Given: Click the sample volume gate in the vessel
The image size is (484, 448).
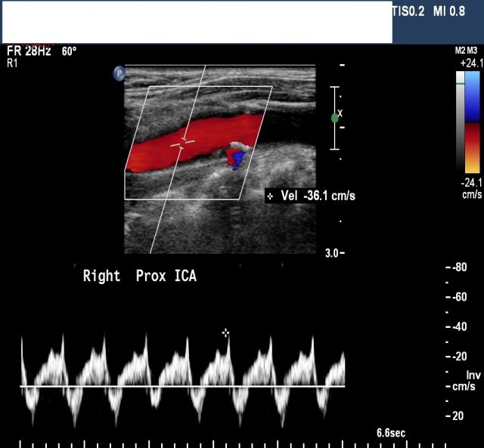Looking at the screenshot, I should pos(182,141).
